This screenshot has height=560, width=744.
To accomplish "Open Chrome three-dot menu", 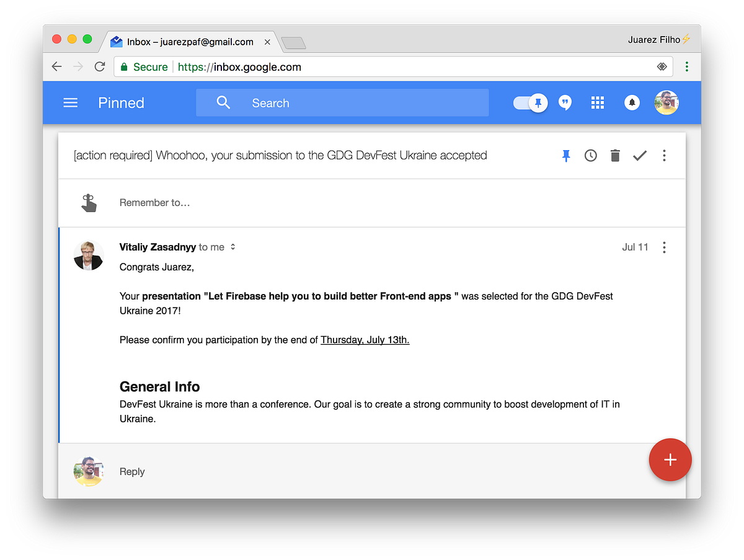I will 687,67.
